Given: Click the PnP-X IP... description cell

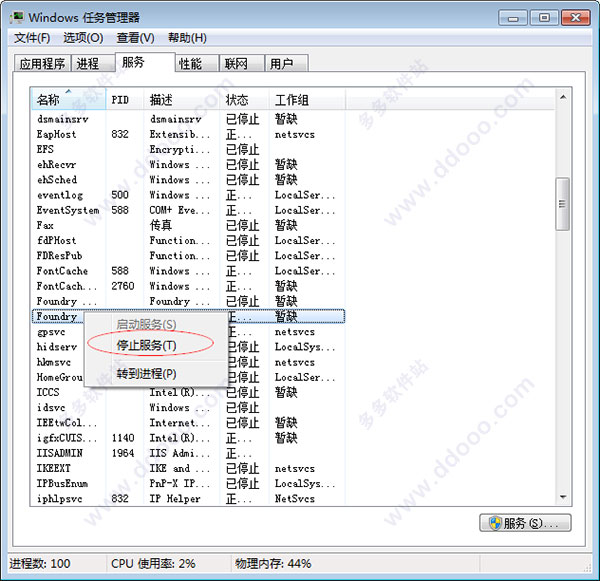Looking at the screenshot, I should (179, 483).
